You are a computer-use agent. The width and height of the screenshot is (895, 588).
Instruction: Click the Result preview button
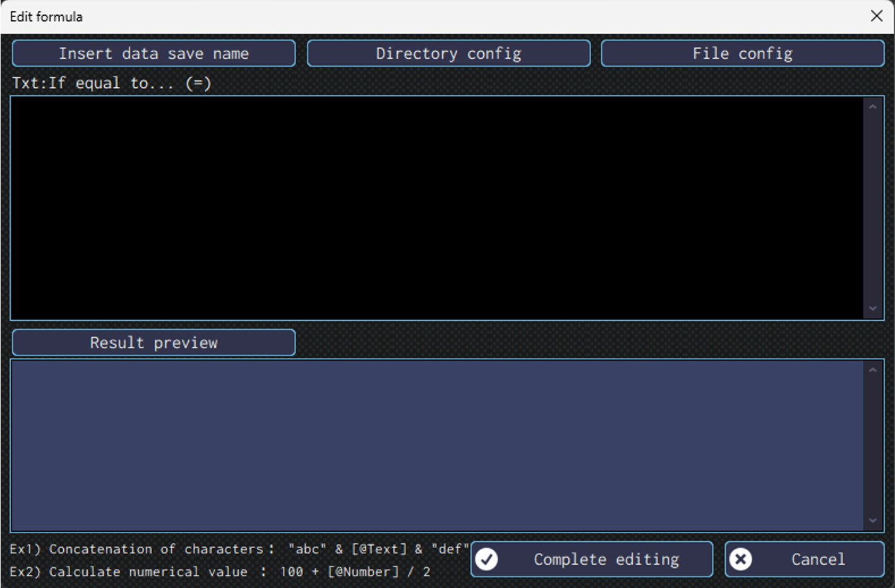point(153,342)
